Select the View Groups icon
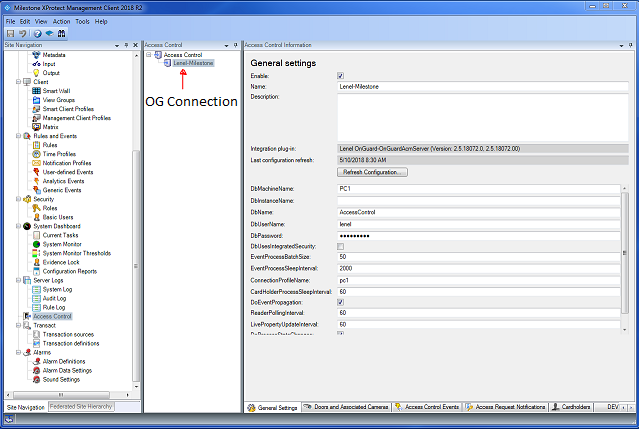 36,100
